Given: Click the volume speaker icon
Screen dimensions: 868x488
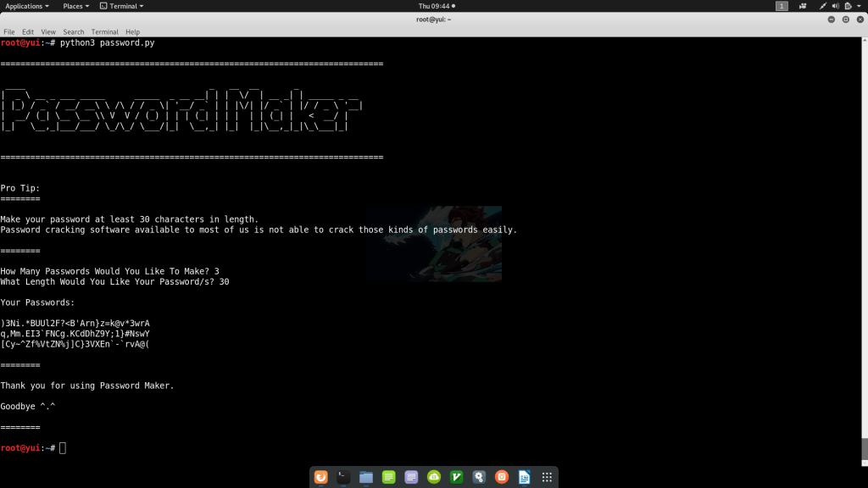Looking at the screenshot, I should click(x=835, y=6).
